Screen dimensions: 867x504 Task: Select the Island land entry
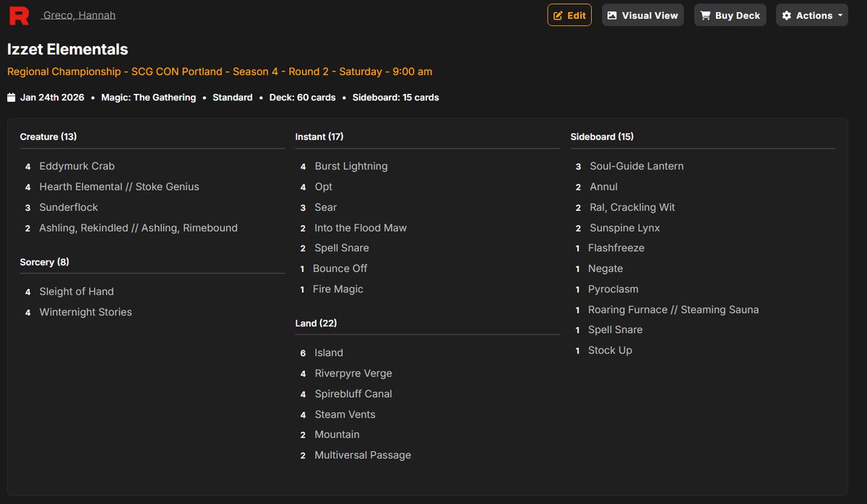(329, 352)
